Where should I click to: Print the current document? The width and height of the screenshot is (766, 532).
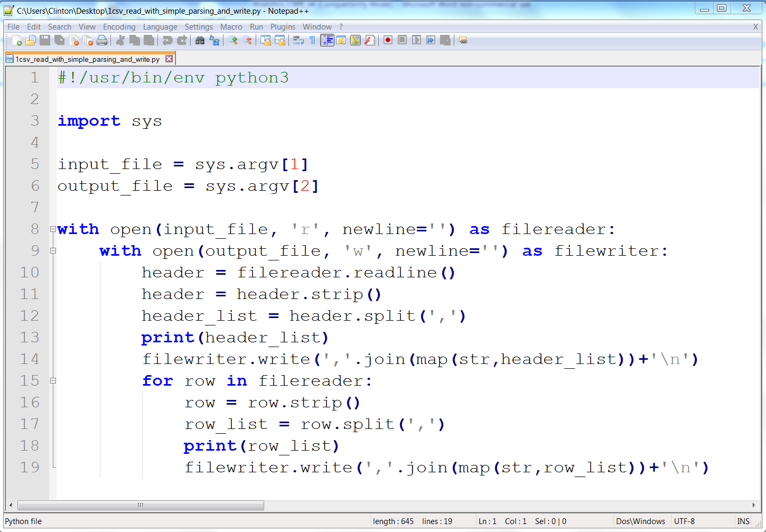coord(102,40)
